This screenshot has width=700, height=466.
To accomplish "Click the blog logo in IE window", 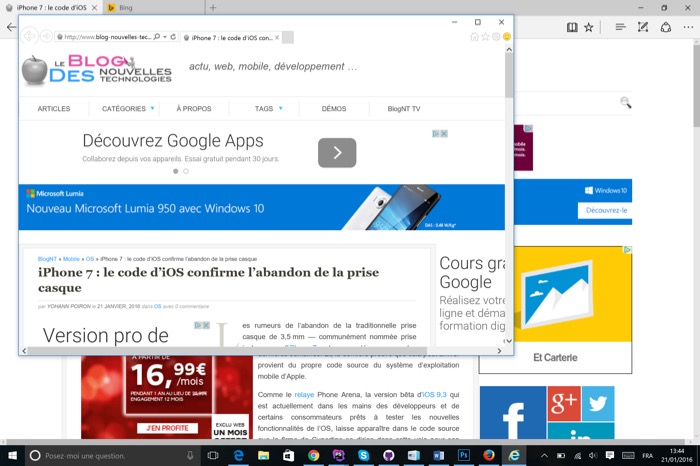I will (97, 70).
